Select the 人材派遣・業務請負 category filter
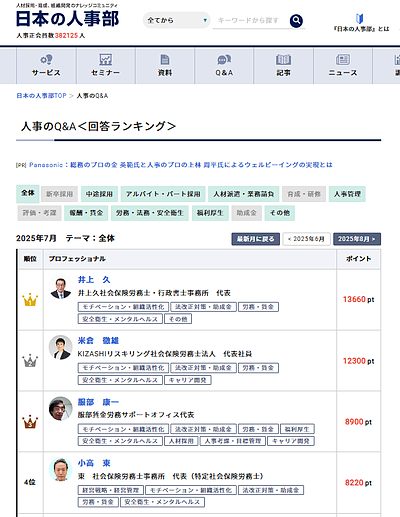The image size is (400, 517). (x=244, y=194)
